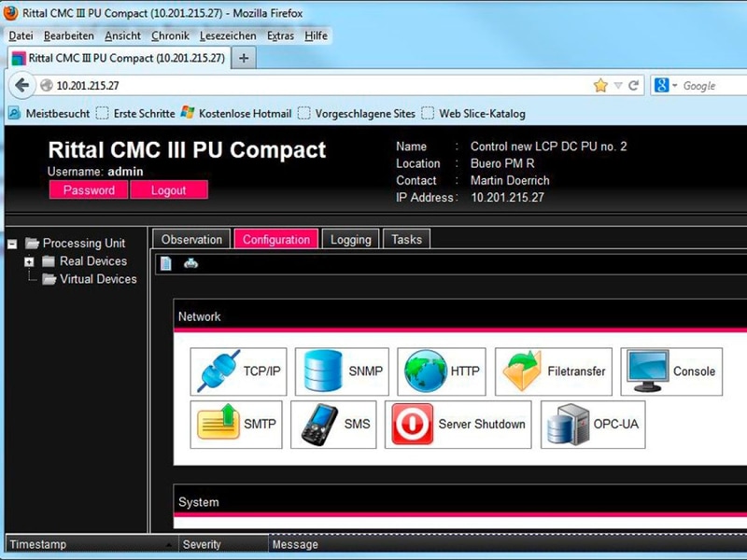747x560 pixels.
Task: Open OPC-UA configuration
Action: click(x=593, y=425)
